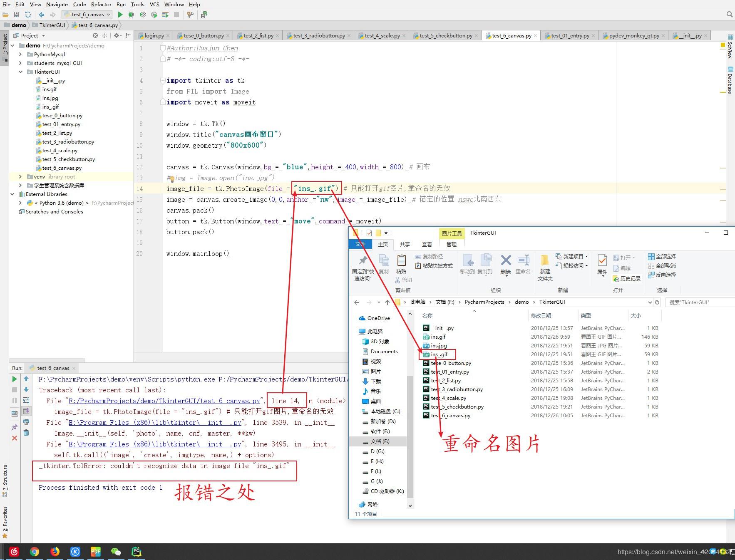735x560 pixels.
Task: Open the Profiler tool icon
Action: pos(153,15)
